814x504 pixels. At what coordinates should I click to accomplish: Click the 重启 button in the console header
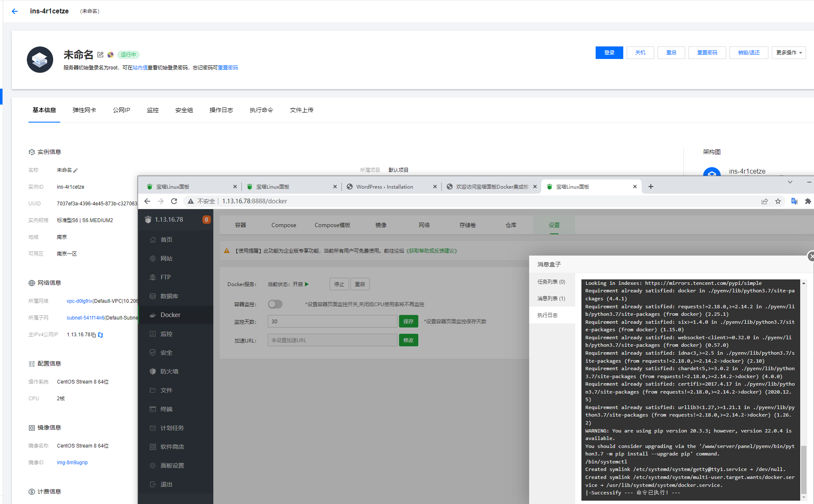pyautogui.click(x=671, y=53)
